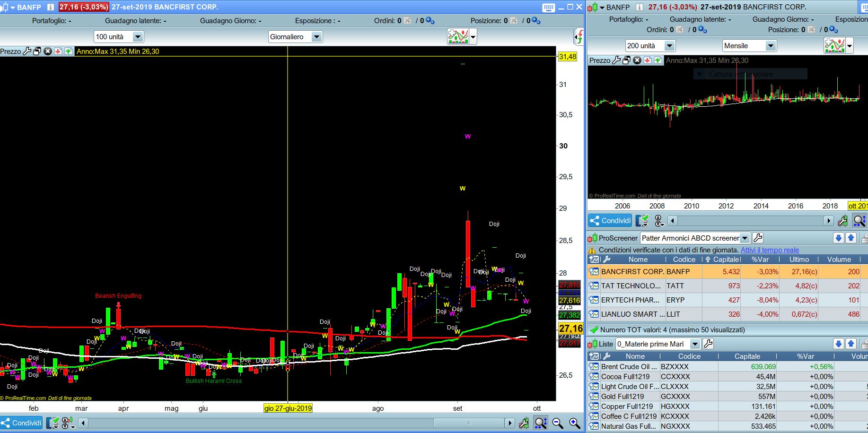Select the LIANLUO SMART ... row

[x=728, y=314]
